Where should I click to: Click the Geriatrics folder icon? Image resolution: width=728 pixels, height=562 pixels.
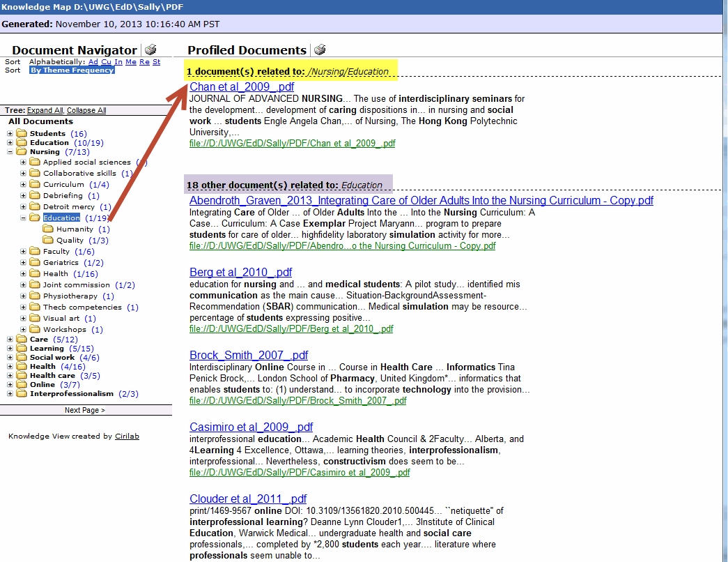pyautogui.click(x=35, y=263)
